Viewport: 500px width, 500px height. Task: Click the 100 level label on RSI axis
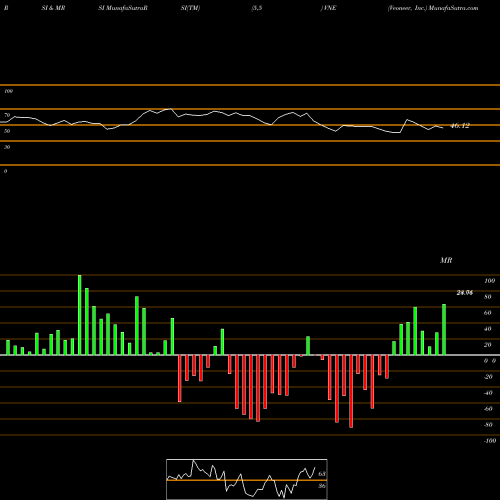coord(8,91)
